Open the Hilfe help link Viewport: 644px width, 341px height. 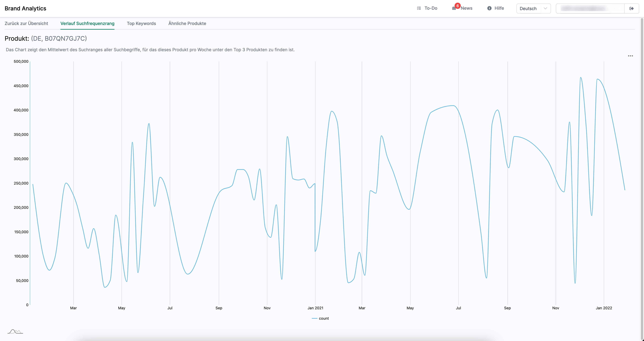499,8
